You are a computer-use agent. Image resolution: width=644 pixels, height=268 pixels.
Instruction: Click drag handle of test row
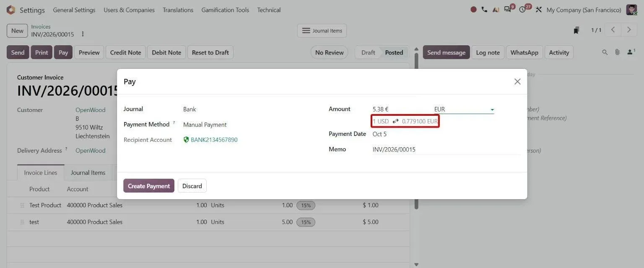tap(22, 222)
